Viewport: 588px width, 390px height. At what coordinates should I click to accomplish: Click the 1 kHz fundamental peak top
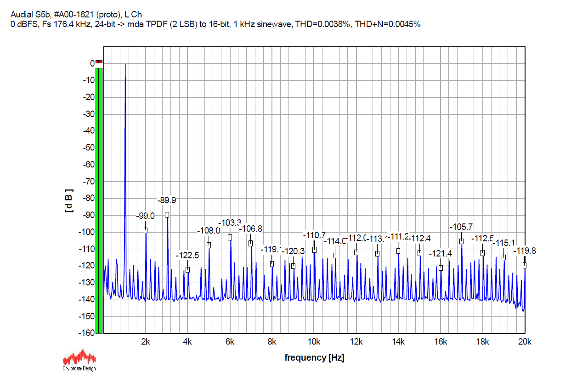pyautogui.click(x=125, y=65)
